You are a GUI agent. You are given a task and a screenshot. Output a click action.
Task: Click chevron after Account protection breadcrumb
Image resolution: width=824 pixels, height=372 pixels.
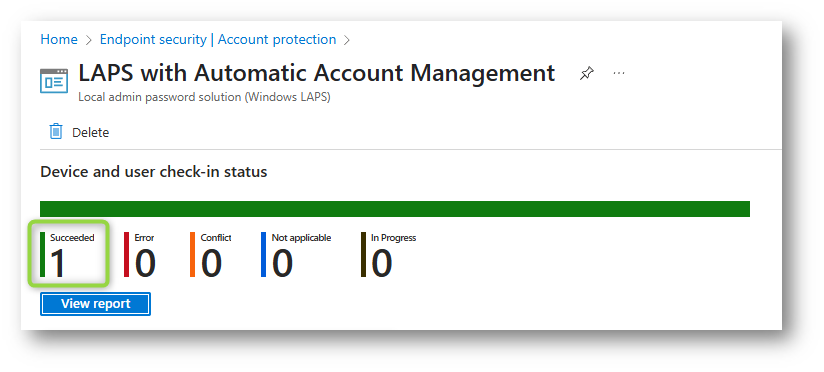point(347,40)
